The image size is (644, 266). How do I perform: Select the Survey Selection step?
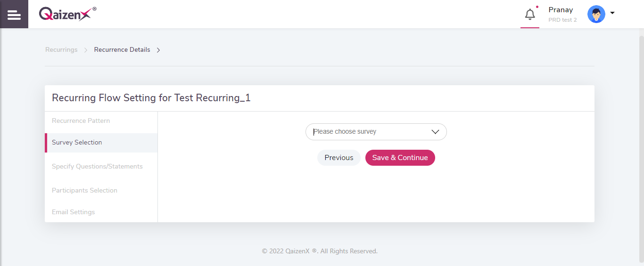(x=77, y=143)
